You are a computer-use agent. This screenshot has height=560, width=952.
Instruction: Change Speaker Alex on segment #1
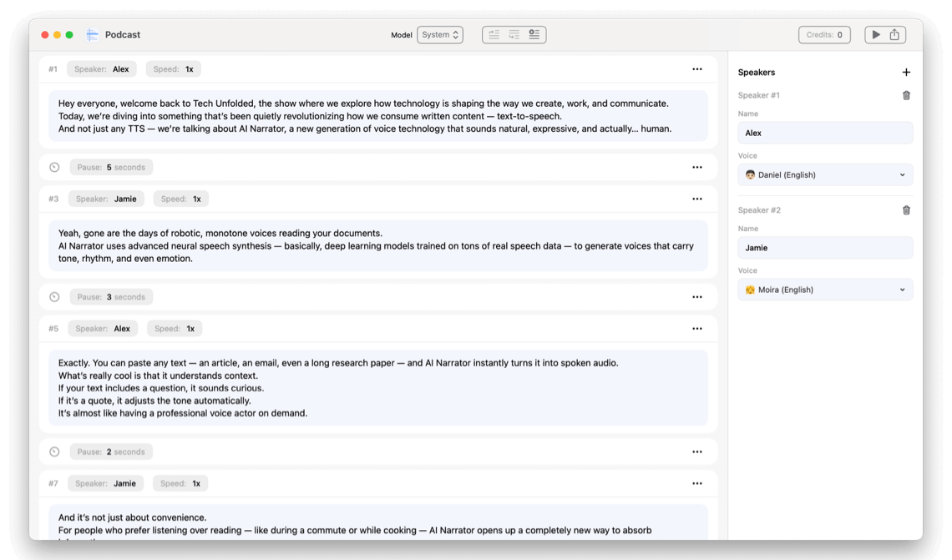(x=102, y=69)
